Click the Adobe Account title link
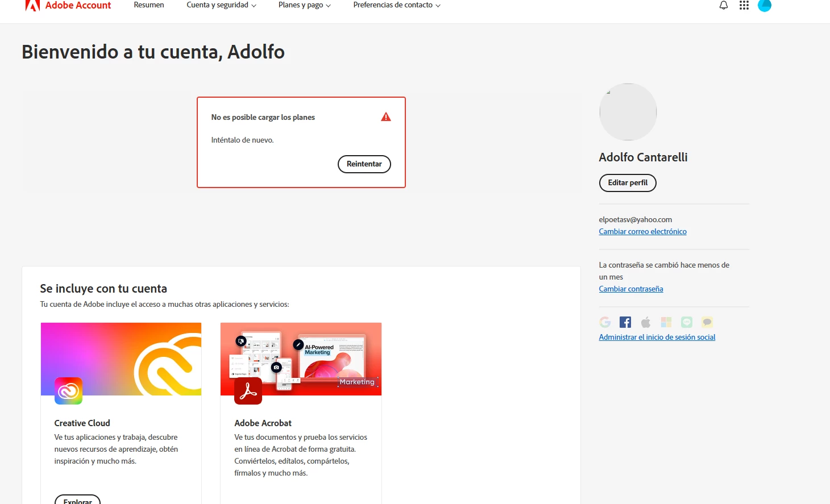 pos(78,5)
